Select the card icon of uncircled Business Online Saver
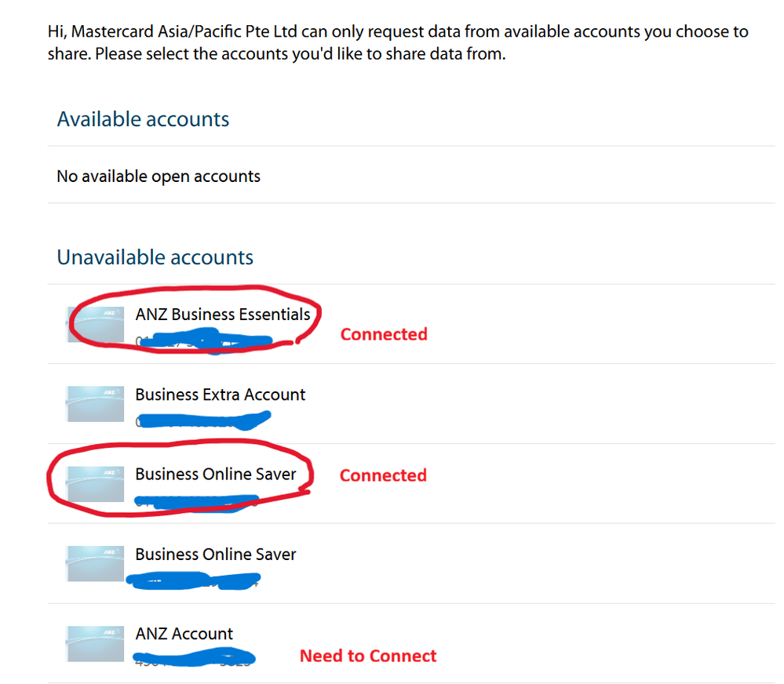The image size is (784, 684). point(95,563)
